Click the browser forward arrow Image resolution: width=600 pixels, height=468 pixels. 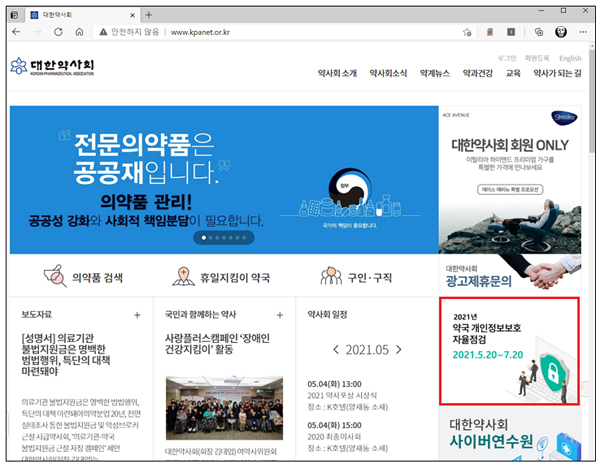(x=37, y=32)
